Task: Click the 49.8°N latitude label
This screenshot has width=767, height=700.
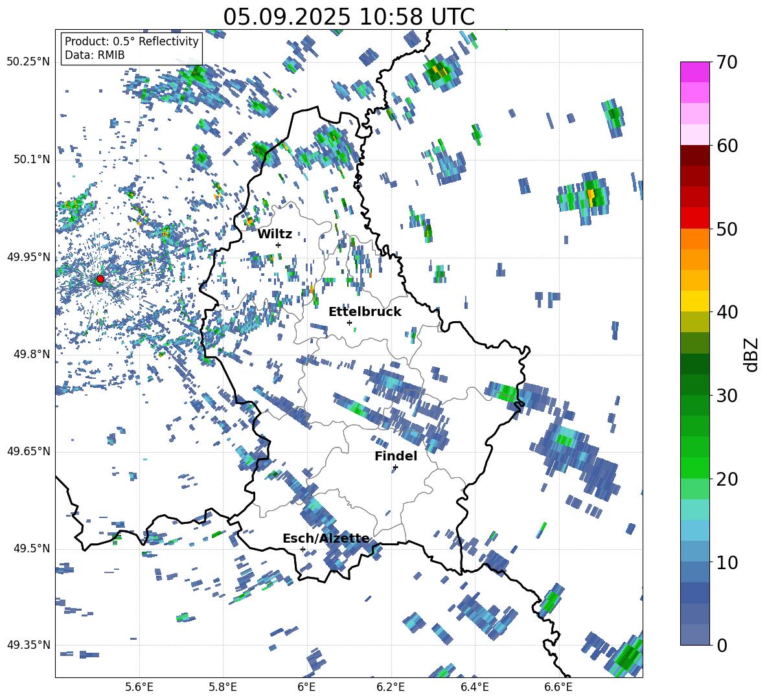Action: point(31,354)
